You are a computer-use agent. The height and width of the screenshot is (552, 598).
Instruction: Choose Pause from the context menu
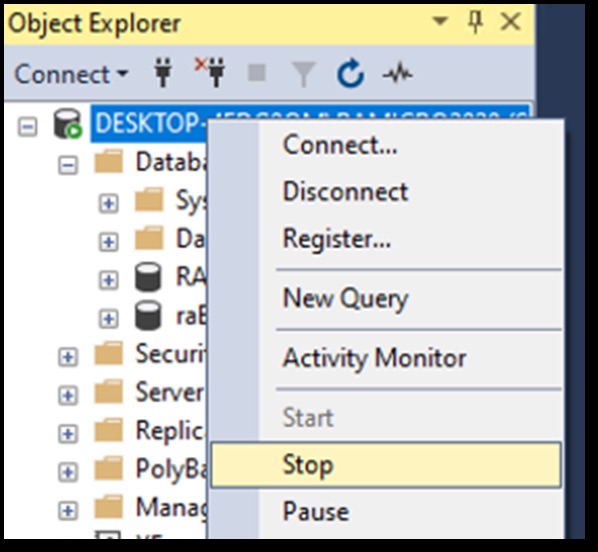(x=316, y=511)
